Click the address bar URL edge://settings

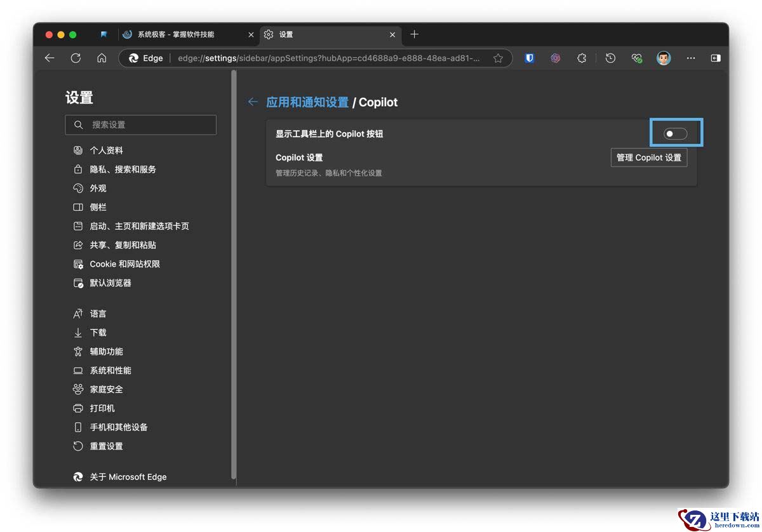(329, 58)
